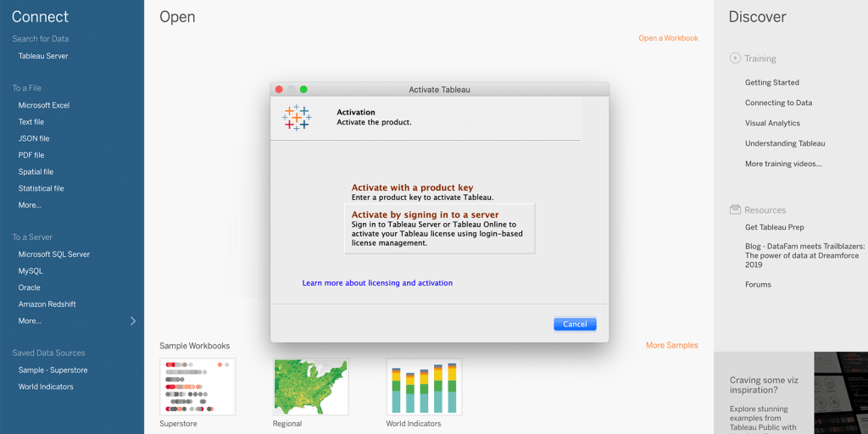Click the Open a Workbook link
The width and height of the screenshot is (868, 434).
click(x=668, y=38)
